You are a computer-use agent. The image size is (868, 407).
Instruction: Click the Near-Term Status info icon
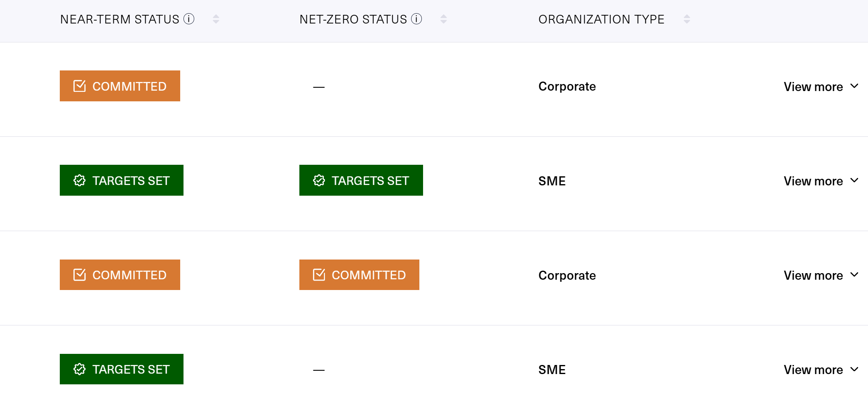click(x=189, y=19)
